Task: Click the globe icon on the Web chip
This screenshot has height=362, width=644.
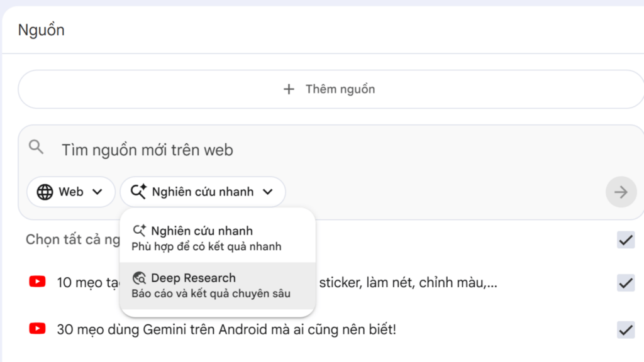Action: point(45,192)
